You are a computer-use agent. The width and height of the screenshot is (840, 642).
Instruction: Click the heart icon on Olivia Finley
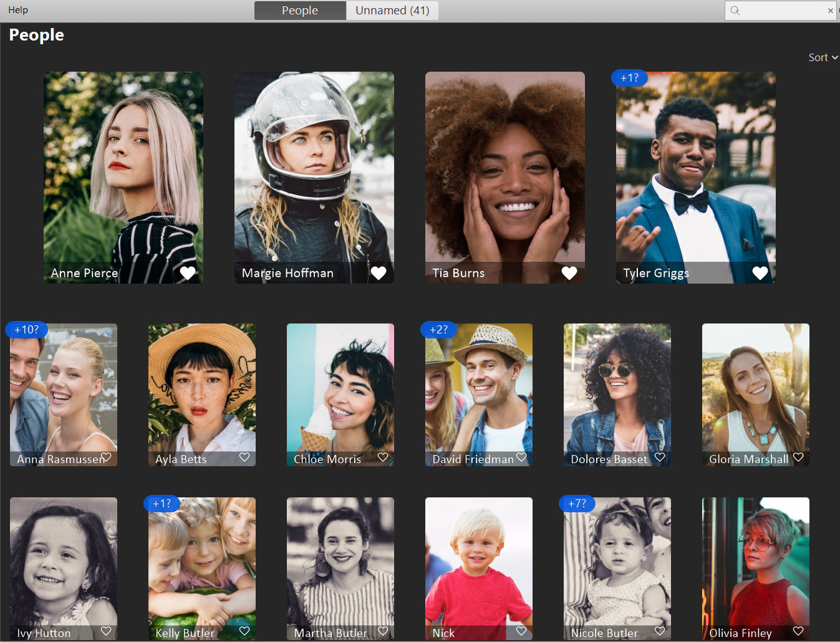798,631
